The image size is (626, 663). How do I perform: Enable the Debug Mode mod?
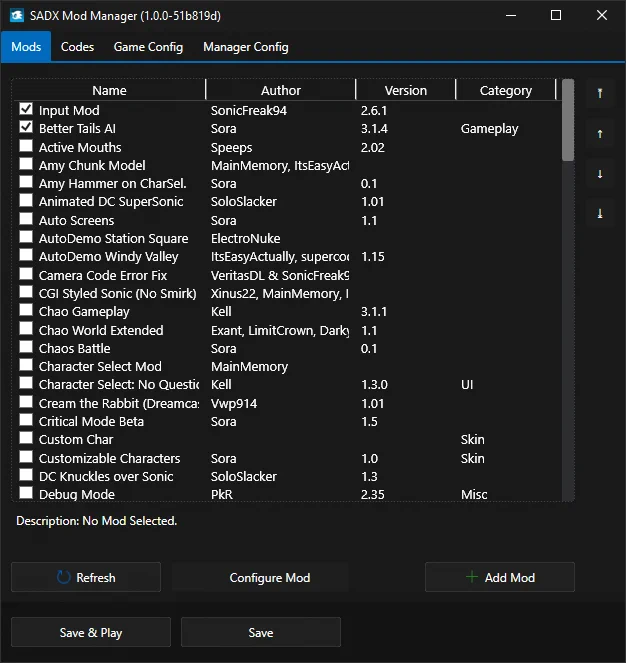tap(26, 493)
